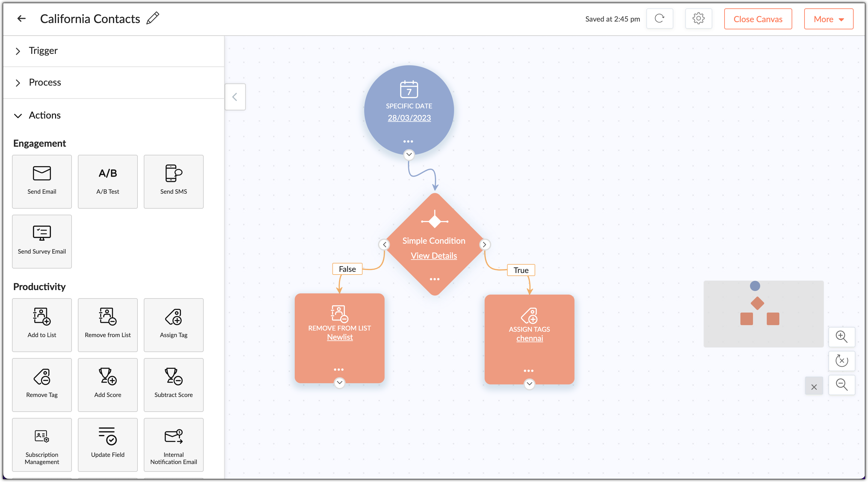
Task: Select the Add to List action
Action: click(x=42, y=325)
